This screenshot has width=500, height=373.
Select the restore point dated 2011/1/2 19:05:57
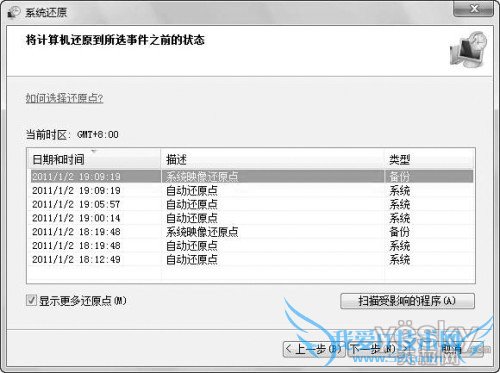click(x=252, y=204)
